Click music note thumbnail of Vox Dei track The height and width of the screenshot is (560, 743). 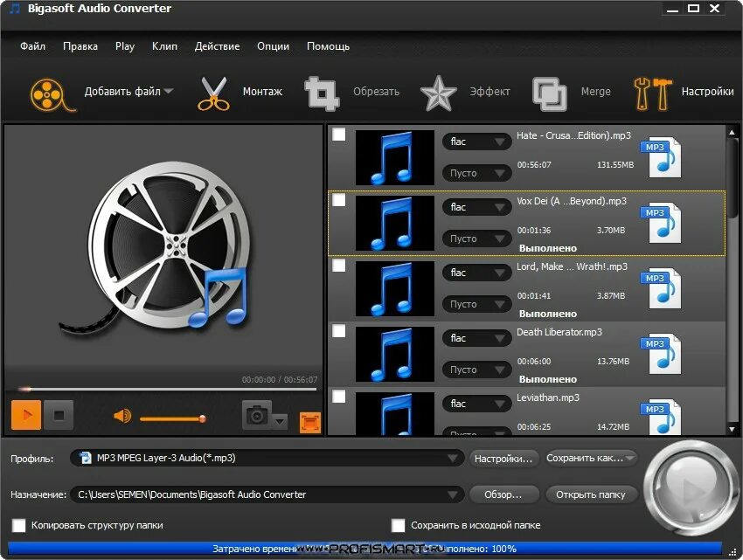pyautogui.click(x=395, y=223)
